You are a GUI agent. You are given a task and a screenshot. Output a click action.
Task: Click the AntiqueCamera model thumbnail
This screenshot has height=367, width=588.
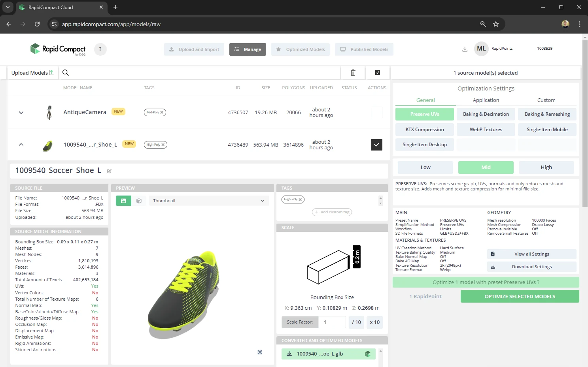49,112
